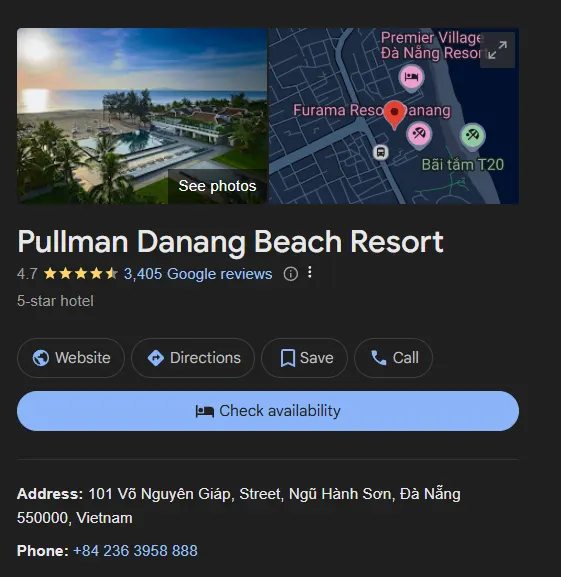The image size is (561, 577).
Task: Expand the map to full view
Action: click(x=497, y=50)
